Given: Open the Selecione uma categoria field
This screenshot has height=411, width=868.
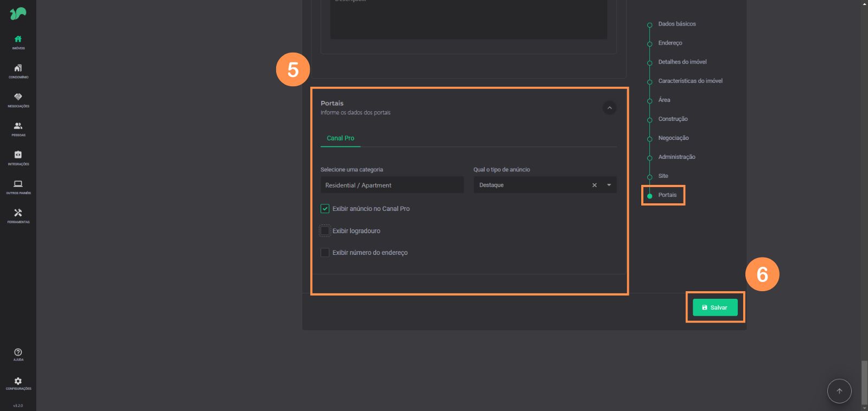Looking at the screenshot, I should point(392,185).
